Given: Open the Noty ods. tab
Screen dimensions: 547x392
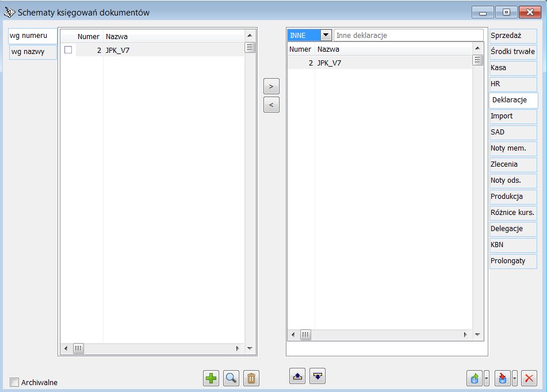Looking at the screenshot, I should tap(513, 180).
